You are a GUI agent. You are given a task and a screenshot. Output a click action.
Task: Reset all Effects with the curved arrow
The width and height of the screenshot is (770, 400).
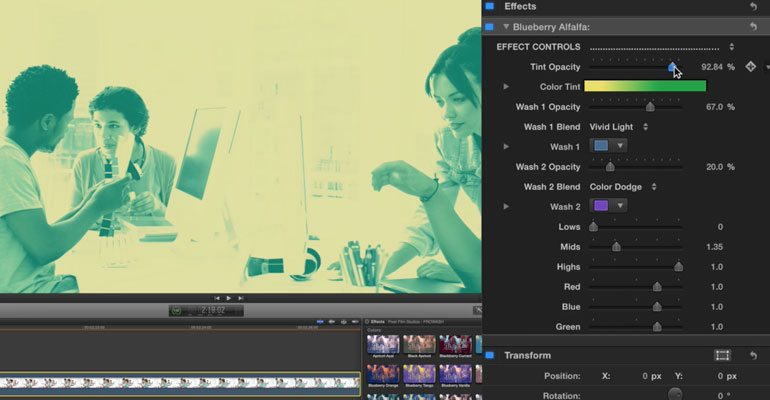(x=753, y=6)
